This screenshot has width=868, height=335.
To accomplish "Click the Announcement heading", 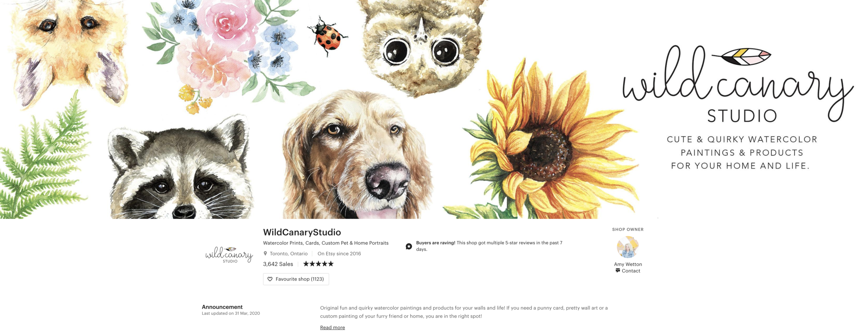I will [x=222, y=307].
